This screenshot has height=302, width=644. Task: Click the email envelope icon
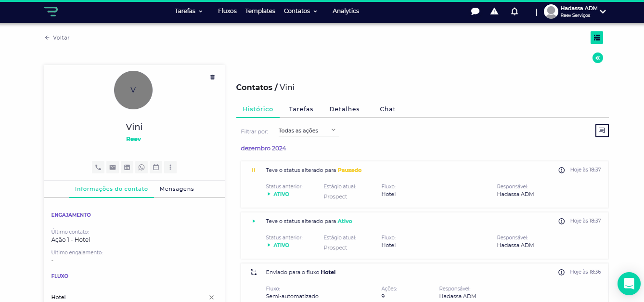[113, 167]
